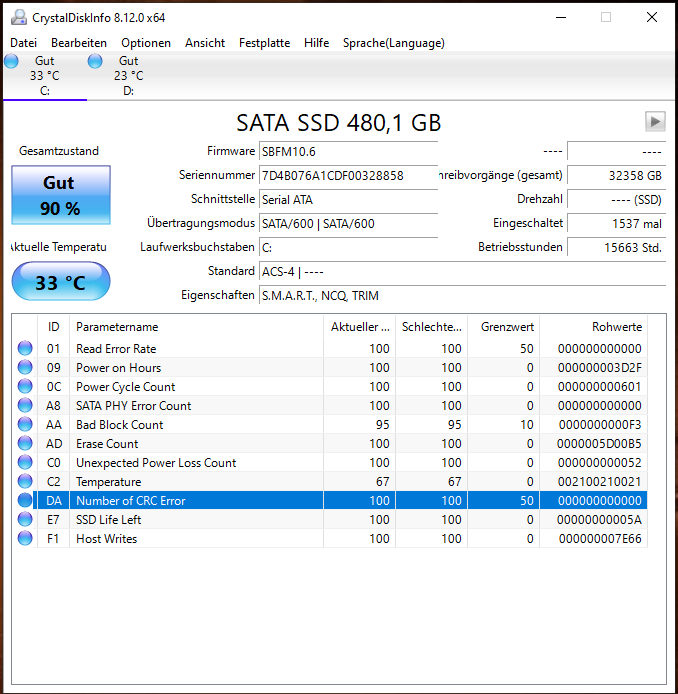The height and width of the screenshot is (694, 678).
Task: Click the Parametername column header
Action: point(196,327)
